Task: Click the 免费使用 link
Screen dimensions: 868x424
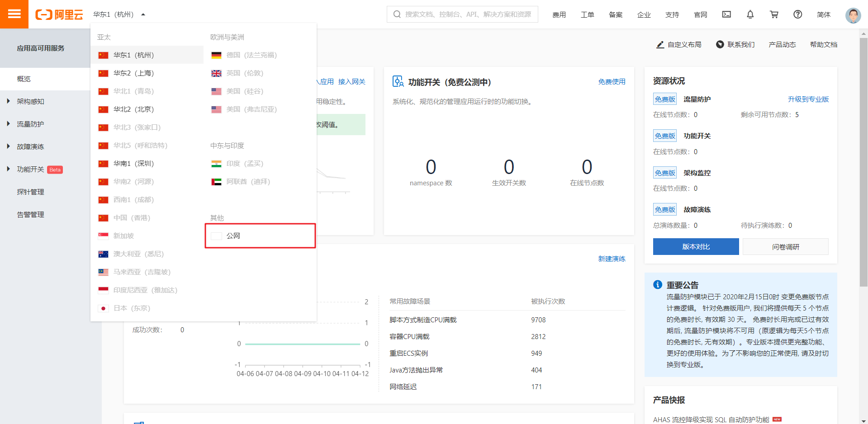Action: tap(612, 82)
